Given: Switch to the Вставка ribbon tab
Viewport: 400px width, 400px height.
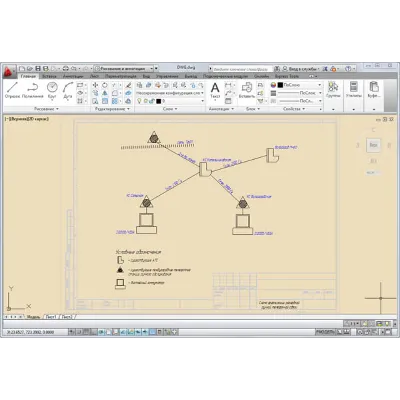Looking at the screenshot, I should click(49, 76).
